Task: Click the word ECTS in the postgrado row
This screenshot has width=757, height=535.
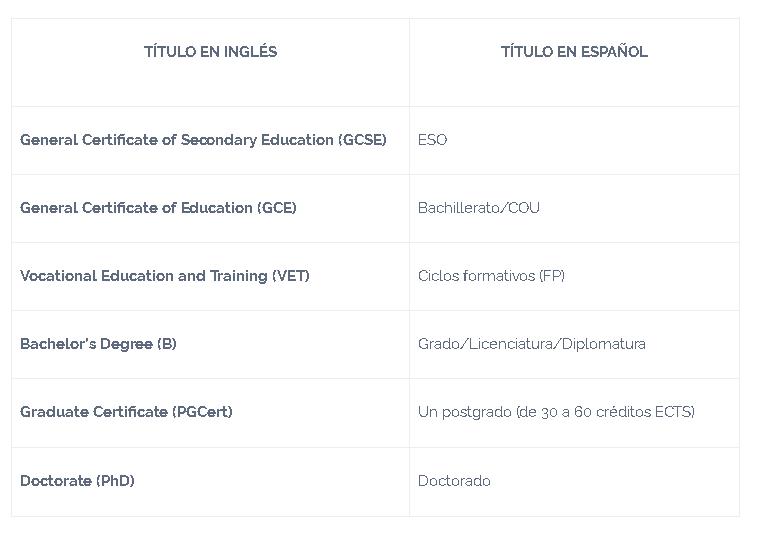Action: [x=674, y=412]
